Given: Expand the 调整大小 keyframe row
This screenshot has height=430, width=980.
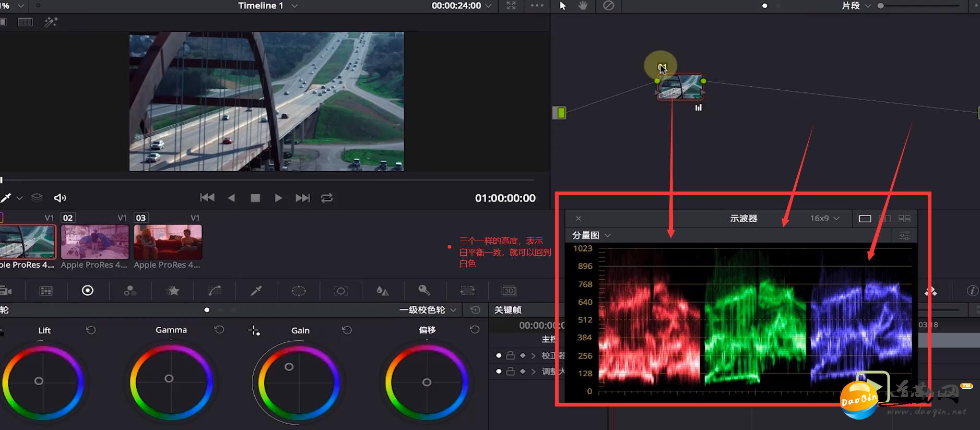Looking at the screenshot, I should click(x=533, y=372).
